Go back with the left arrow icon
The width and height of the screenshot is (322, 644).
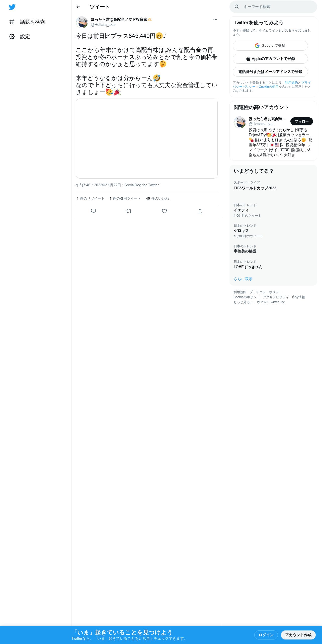78,7
